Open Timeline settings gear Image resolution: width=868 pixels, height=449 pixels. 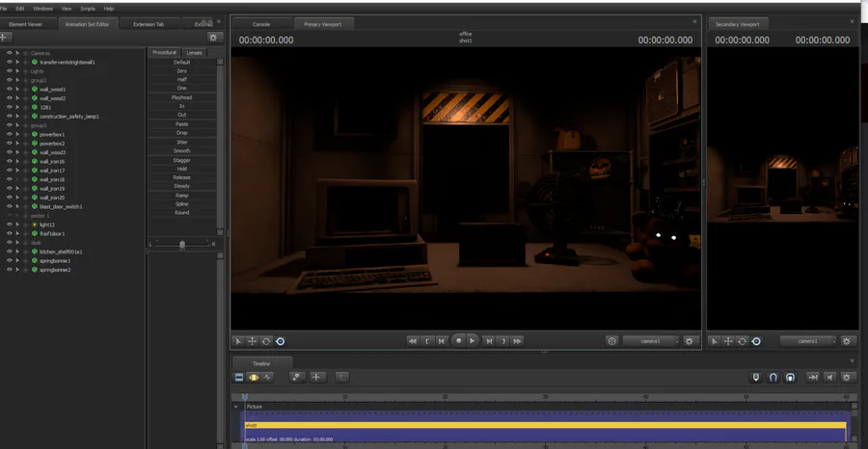click(x=847, y=377)
